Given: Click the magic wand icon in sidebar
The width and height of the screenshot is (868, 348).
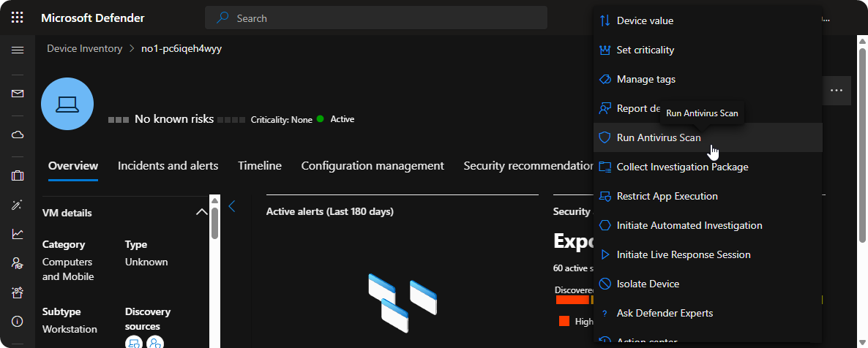Looking at the screenshot, I should tap(18, 205).
